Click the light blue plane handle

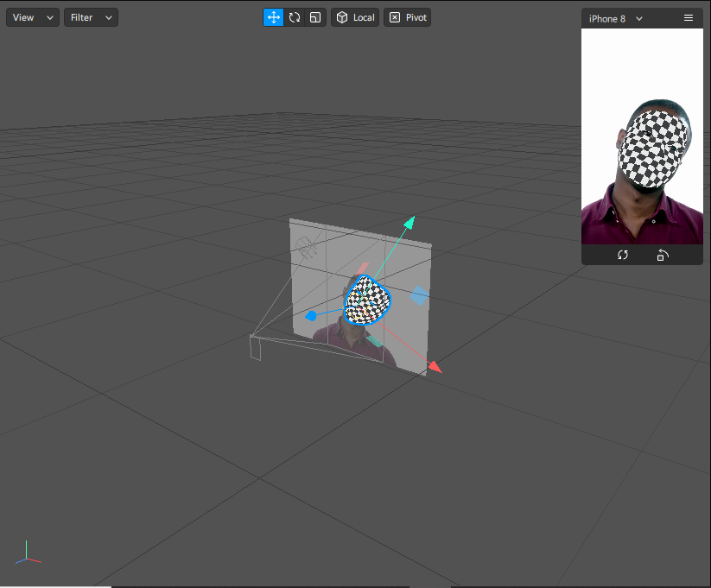[420, 295]
